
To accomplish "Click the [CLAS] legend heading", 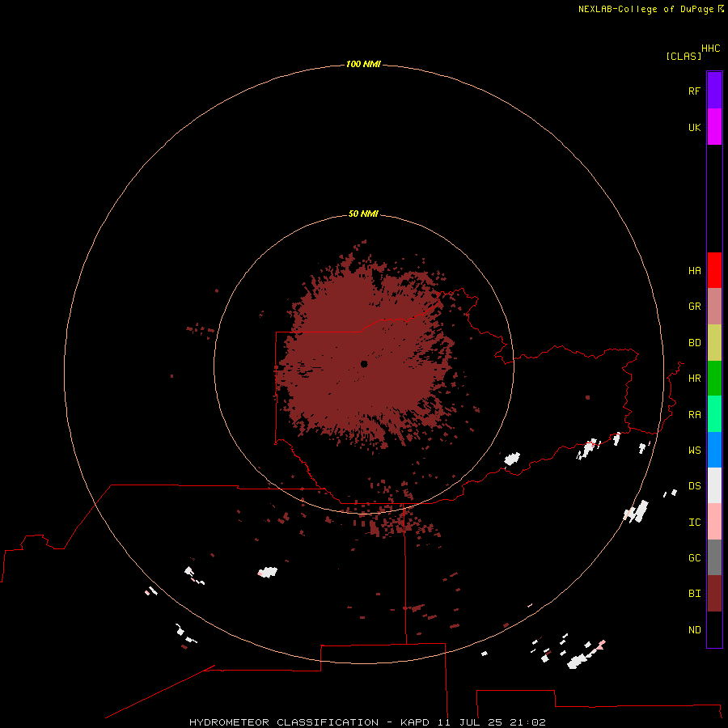I will coord(684,56).
